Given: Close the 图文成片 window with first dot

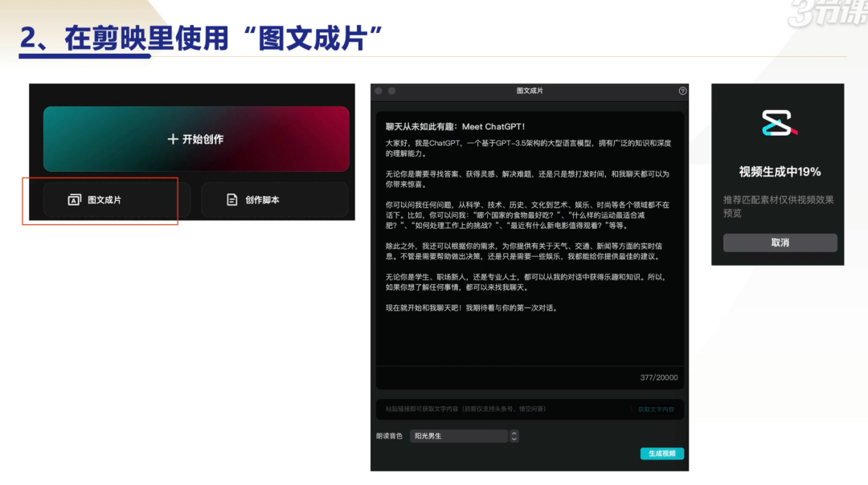Looking at the screenshot, I should (x=379, y=91).
